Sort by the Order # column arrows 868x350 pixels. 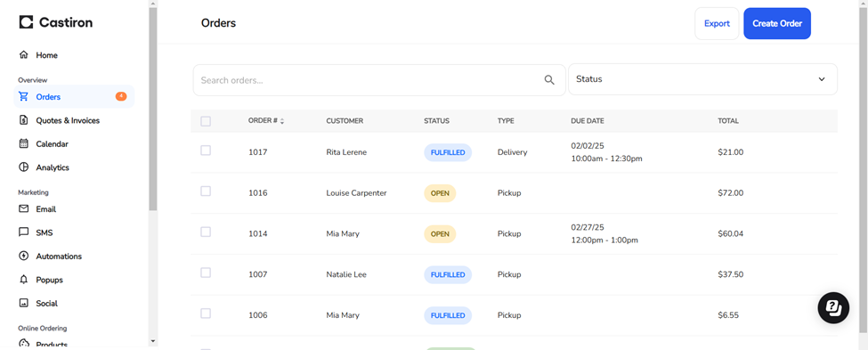tap(282, 121)
